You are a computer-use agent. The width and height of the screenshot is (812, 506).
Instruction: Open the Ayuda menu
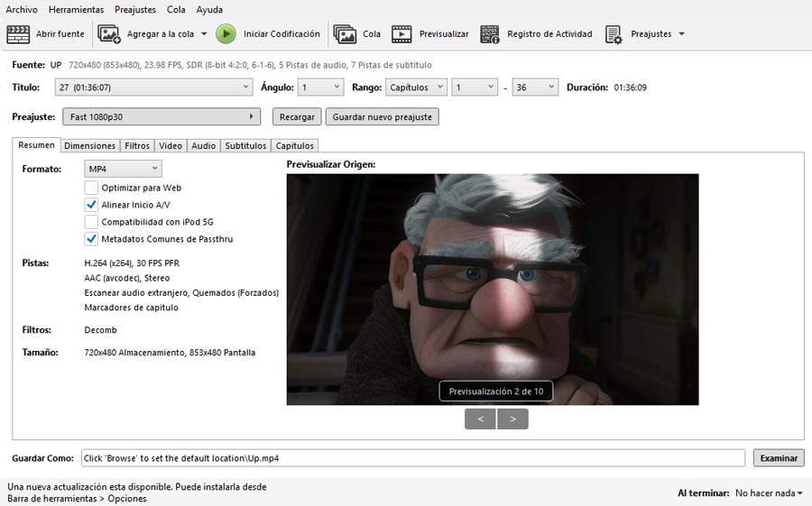tap(209, 9)
